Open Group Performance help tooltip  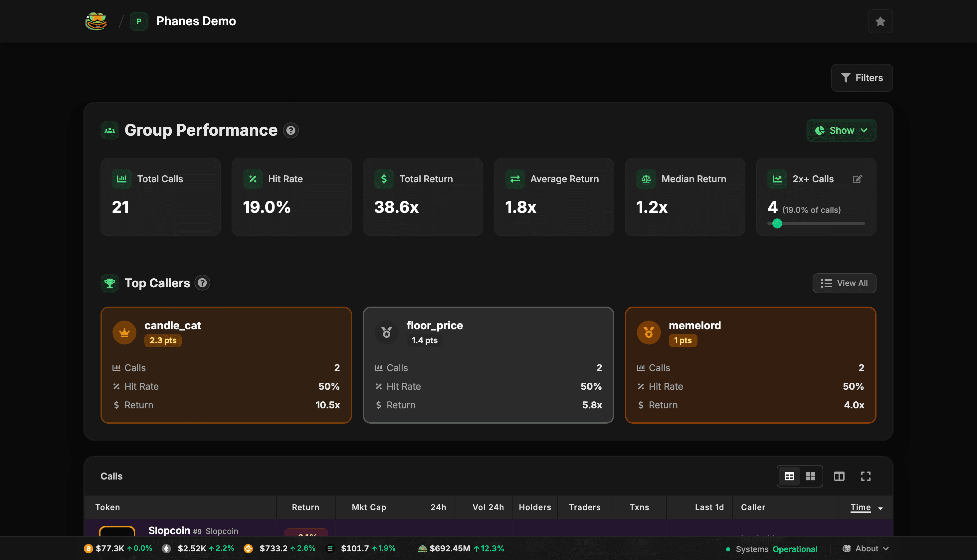pos(291,130)
